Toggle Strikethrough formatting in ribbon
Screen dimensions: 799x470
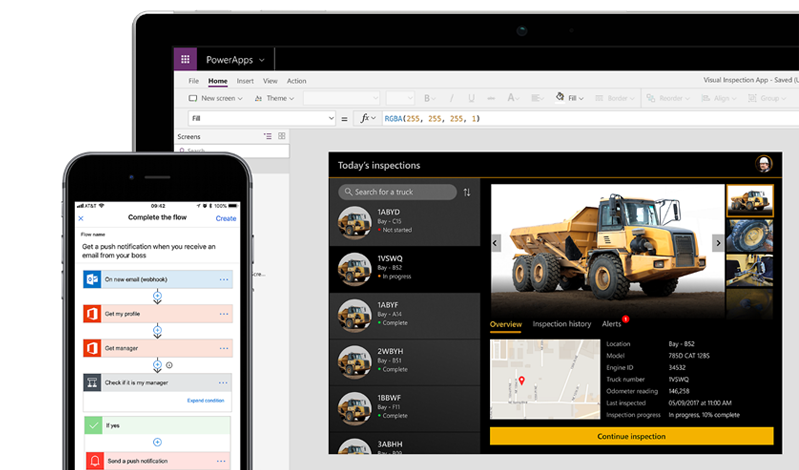click(x=491, y=98)
